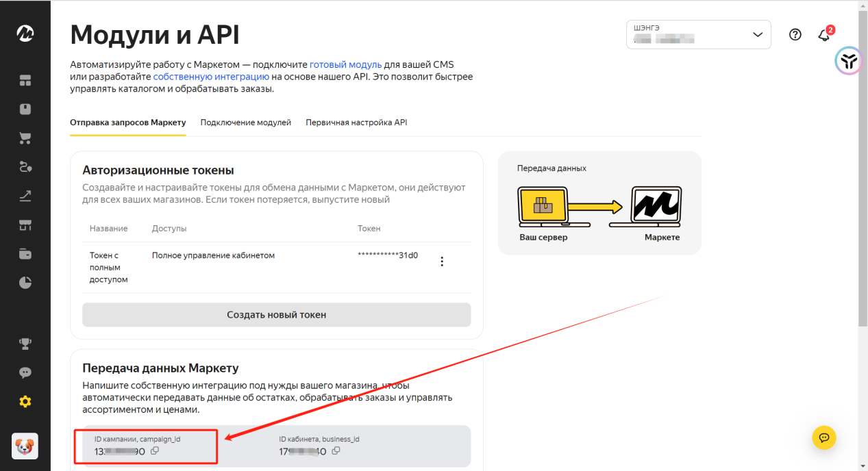Follow the собственную интеграцию link
Image resolution: width=868 pixels, height=471 pixels.
pos(211,77)
